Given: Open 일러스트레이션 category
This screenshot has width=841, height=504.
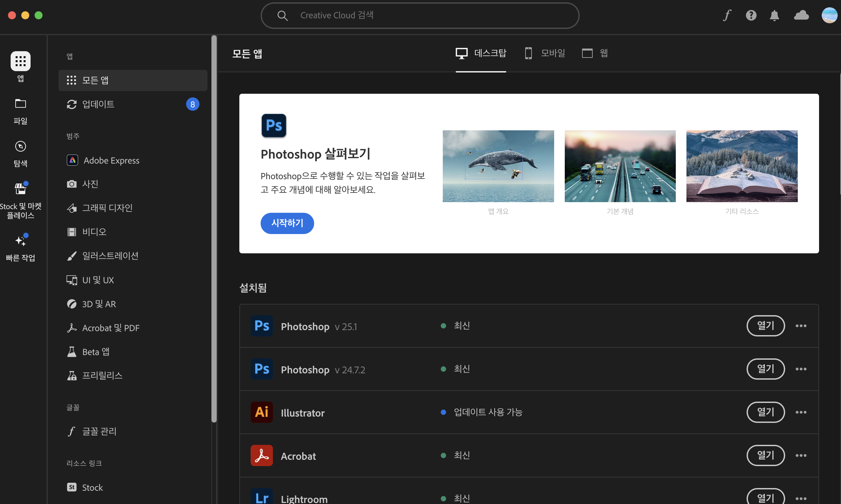Looking at the screenshot, I should [x=133, y=256].
